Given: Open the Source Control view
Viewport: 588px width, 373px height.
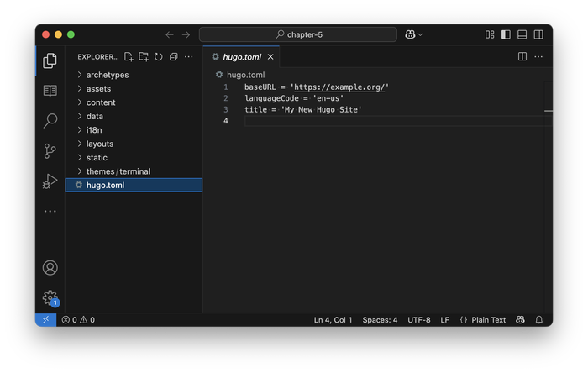Looking at the screenshot, I should click(50, 151).
